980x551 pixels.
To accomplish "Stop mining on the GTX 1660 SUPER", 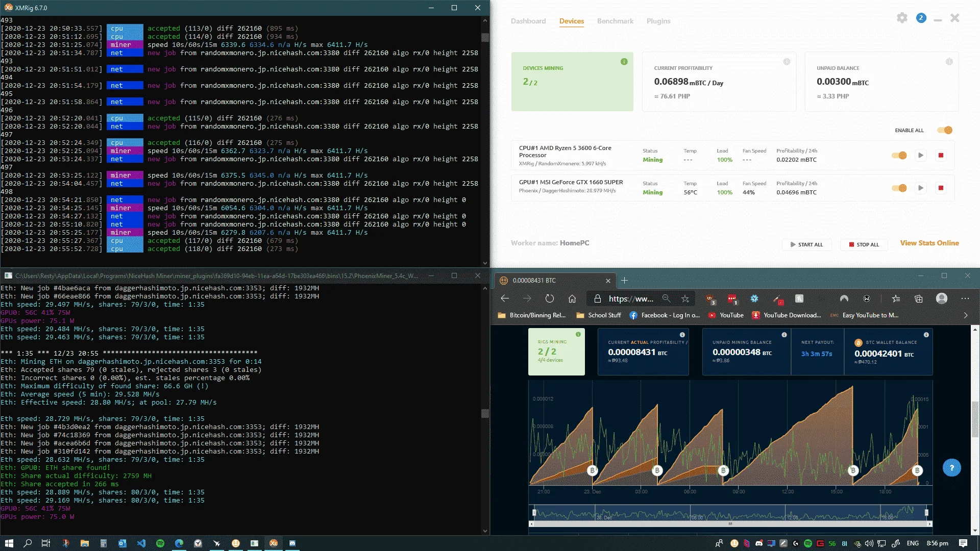I will (x=941, y=188).
